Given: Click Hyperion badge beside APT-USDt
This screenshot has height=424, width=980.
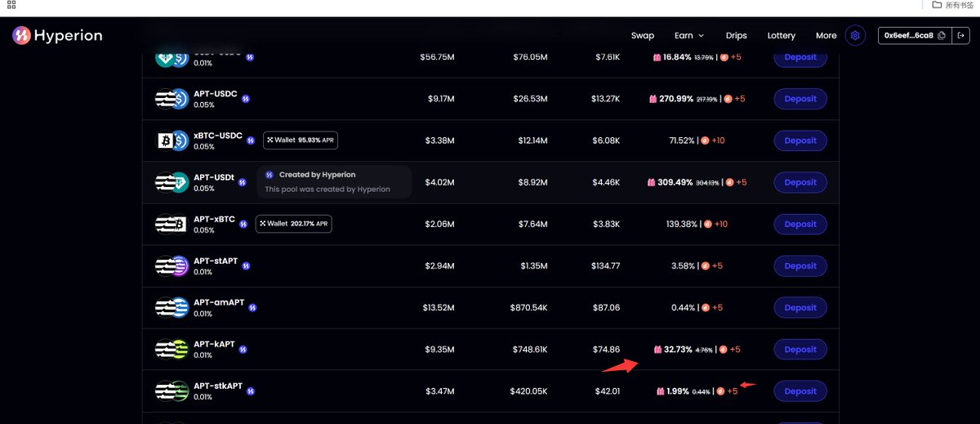Looking at the screenshot, I should tap(243, 182).
